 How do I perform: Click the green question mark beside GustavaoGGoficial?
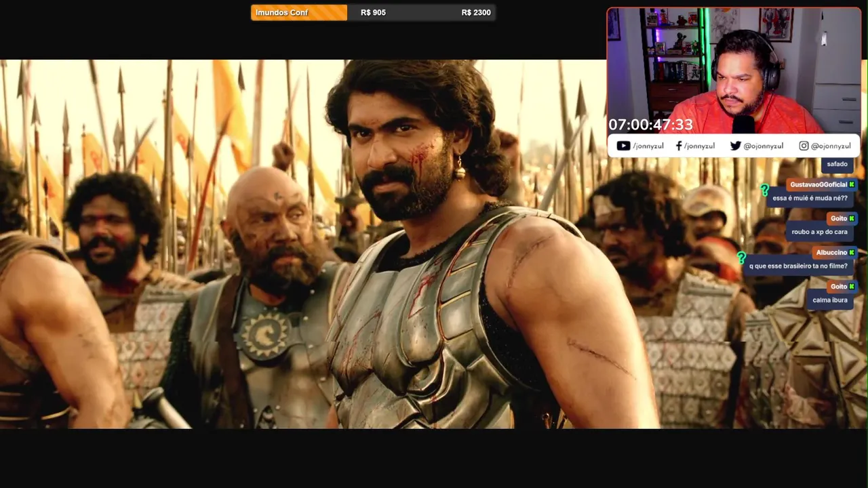pos(764,190)
